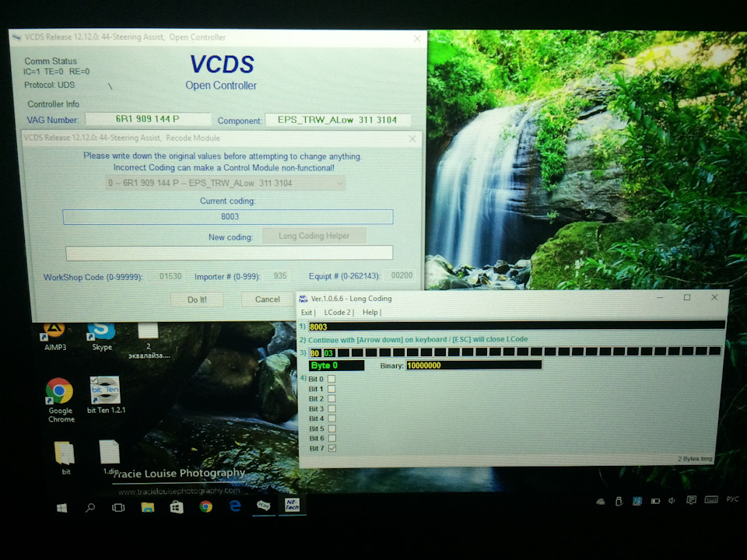Cancel the Recode Module dialog
The width and height of the screenshot is (747, 560).
(x=267, y=299)
